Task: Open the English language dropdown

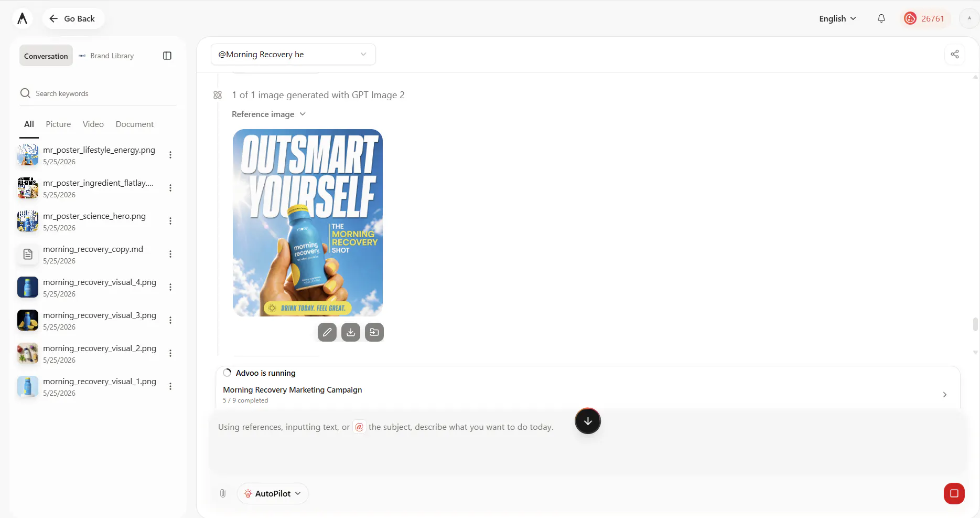Action: pos(837,18)
